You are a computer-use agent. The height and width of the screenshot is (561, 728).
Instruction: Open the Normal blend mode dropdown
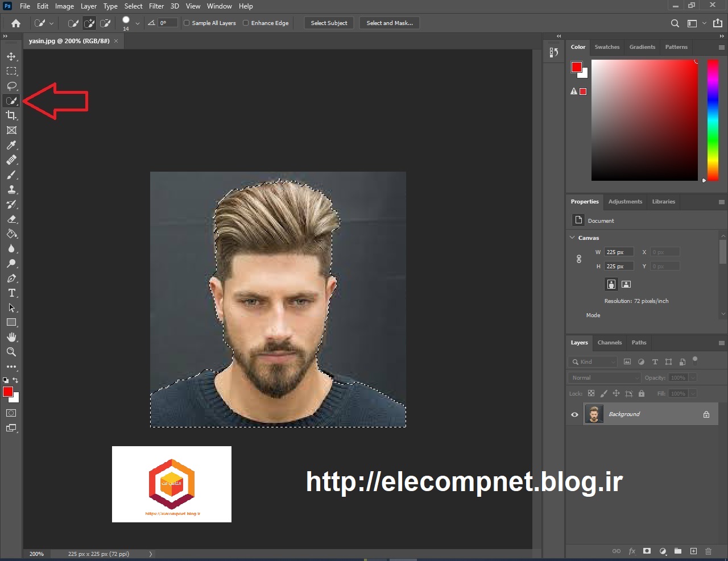coord(605,378)
